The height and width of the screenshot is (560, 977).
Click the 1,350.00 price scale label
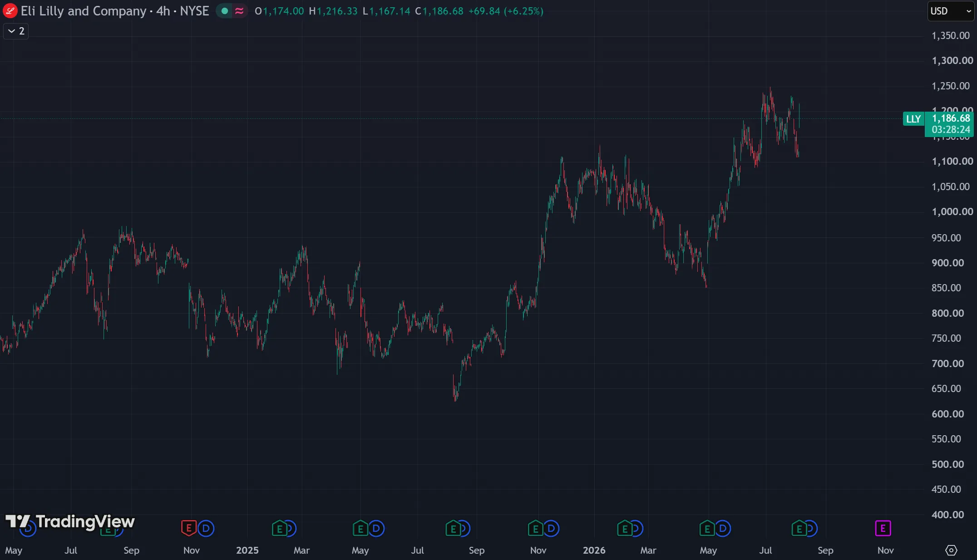coord(951,35)
